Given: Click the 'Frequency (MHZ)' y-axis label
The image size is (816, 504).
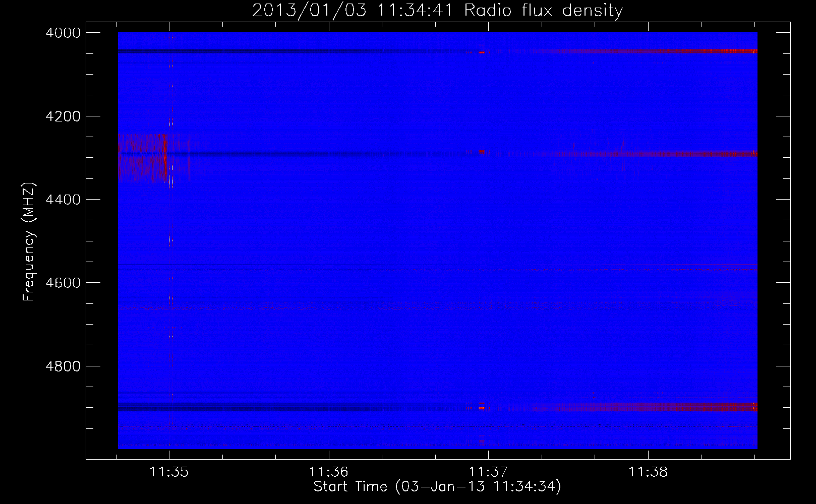Looking at the screenshot, I should point(29,242).
